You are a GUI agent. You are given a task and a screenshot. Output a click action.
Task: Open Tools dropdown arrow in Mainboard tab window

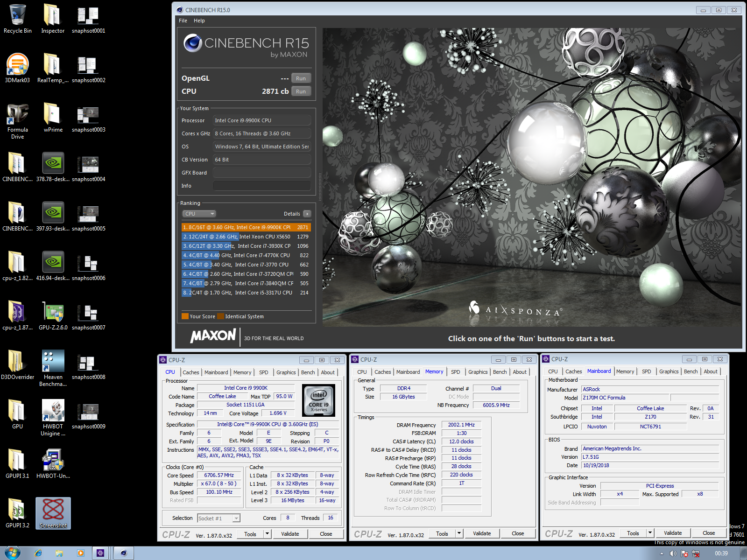(x=650, y=533)
